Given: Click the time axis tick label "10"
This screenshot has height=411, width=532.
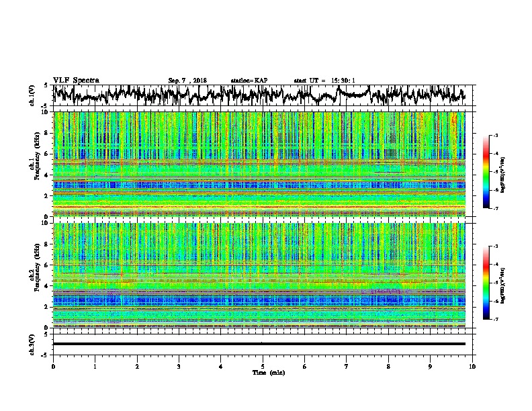Looking at the screenshot, I should (x=472, y=367).
